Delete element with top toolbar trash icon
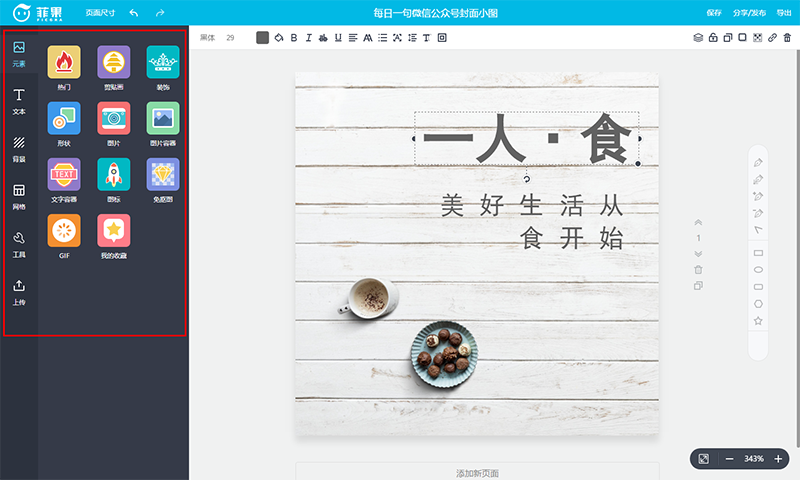 click(787, 38)
